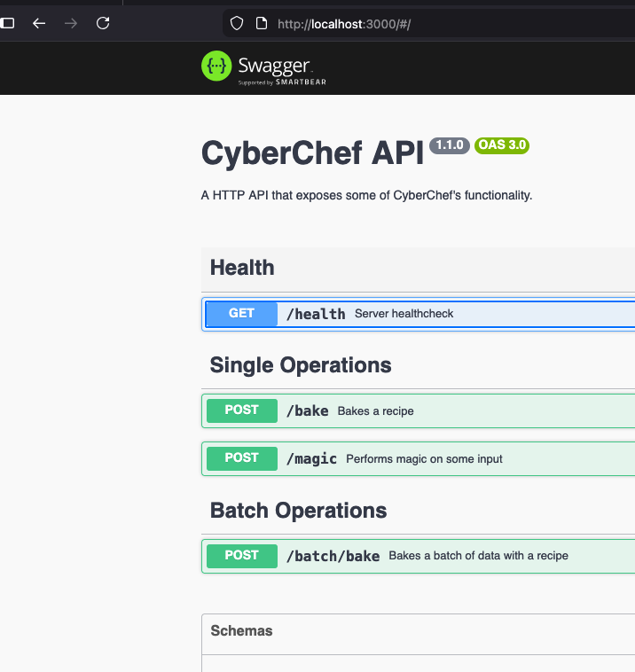Click 'Bakes a batch of data' description
This screenshot has height=672, width=635.
pyautogui.click(x=479, y=556)
